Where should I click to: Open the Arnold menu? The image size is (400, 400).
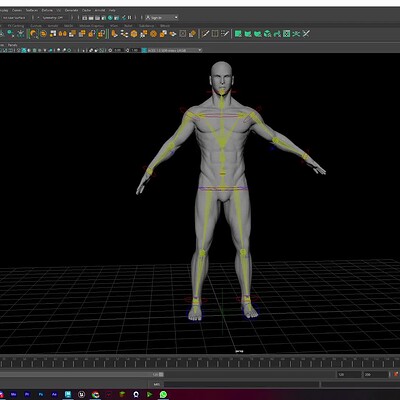click(100, 10)
